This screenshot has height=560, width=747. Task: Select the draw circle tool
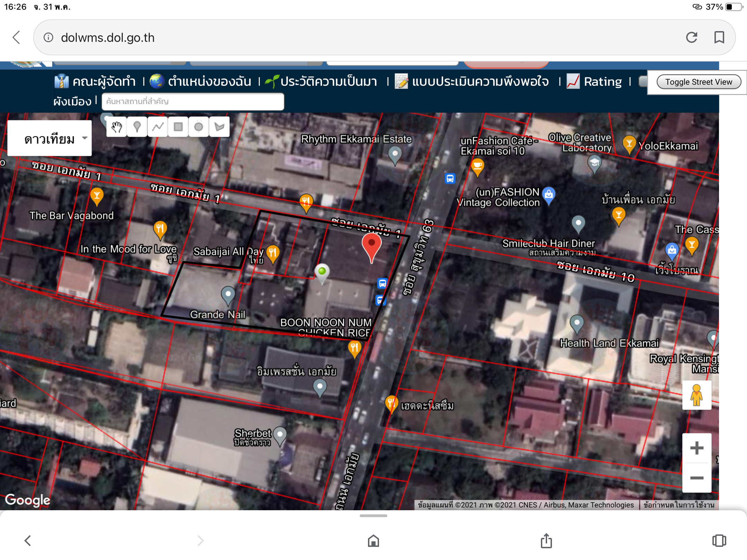click(x=199, y=127)
